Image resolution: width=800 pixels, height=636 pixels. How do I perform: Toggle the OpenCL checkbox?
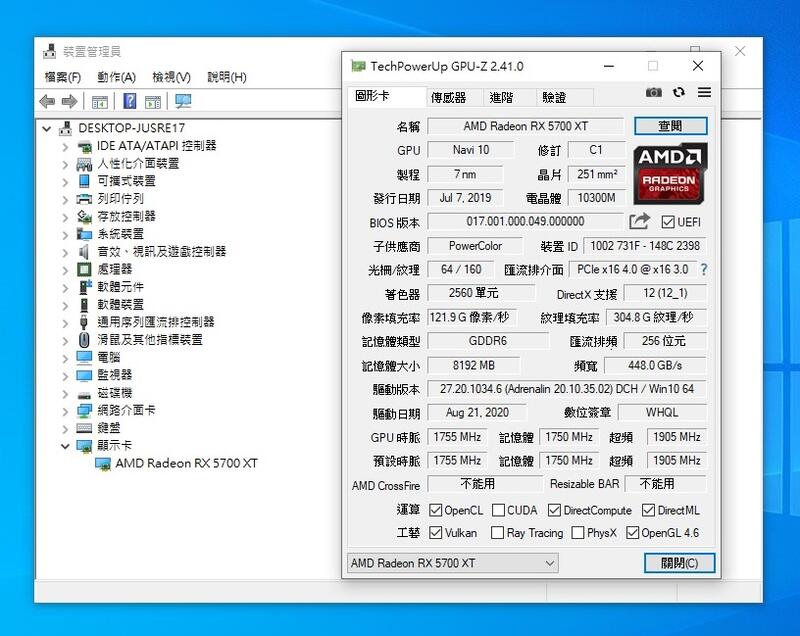click(x=435, y=510)
